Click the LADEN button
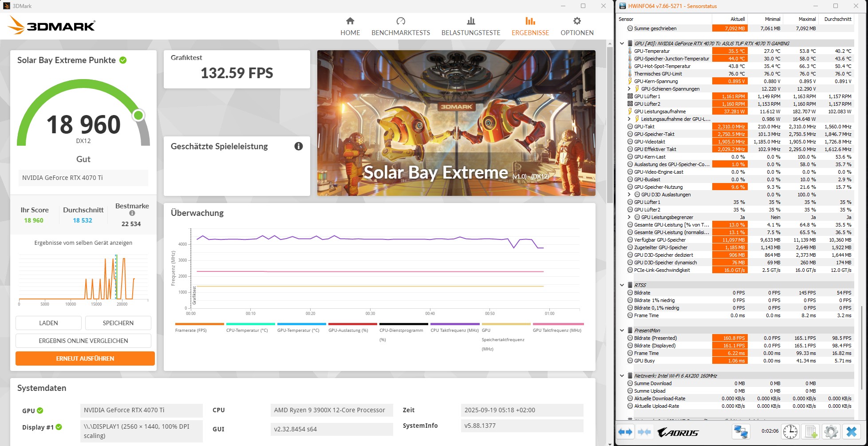 click(48, 323)
